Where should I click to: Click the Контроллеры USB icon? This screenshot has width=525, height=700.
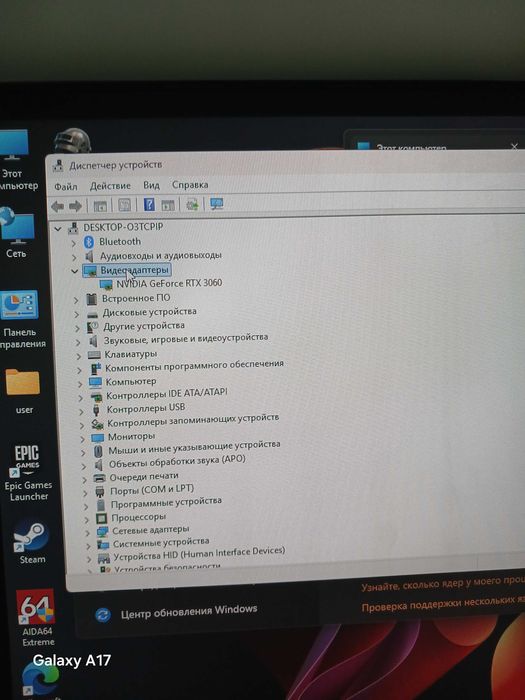pyautogui.click(x=96, y=410)
